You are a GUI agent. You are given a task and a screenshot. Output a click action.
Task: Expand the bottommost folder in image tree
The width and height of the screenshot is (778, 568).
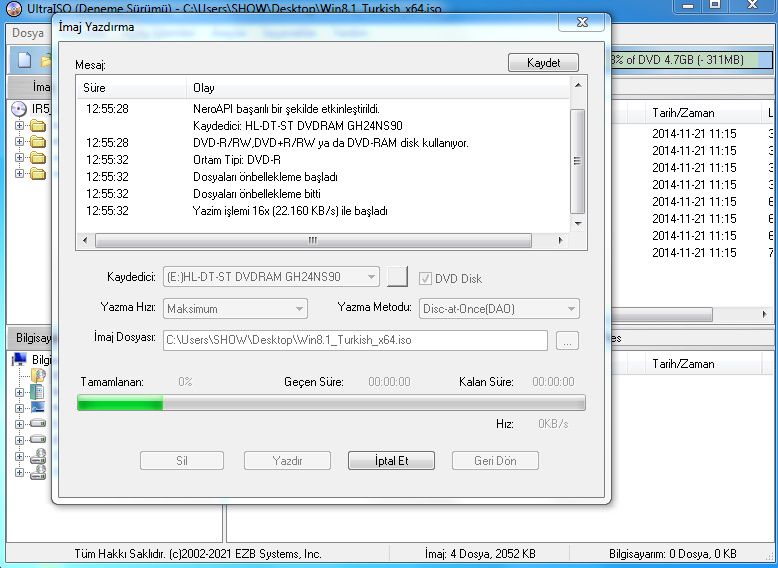(19, 174)
